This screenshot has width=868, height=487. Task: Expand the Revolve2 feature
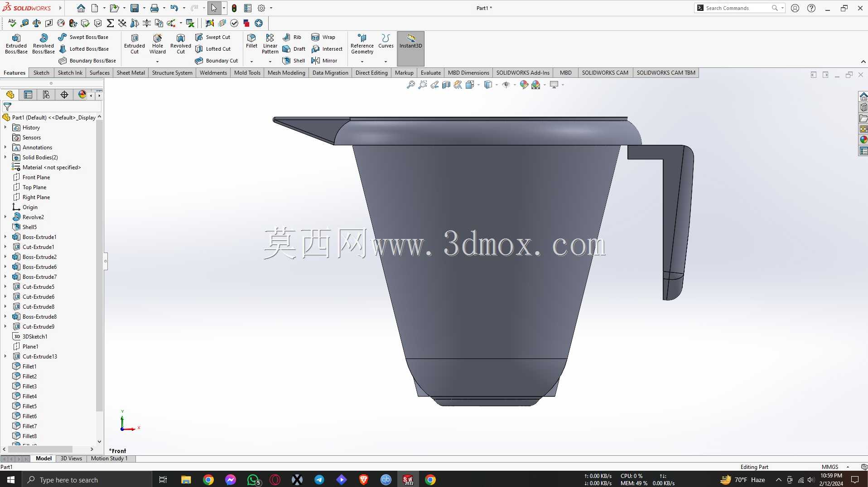[x=5, y=217]
